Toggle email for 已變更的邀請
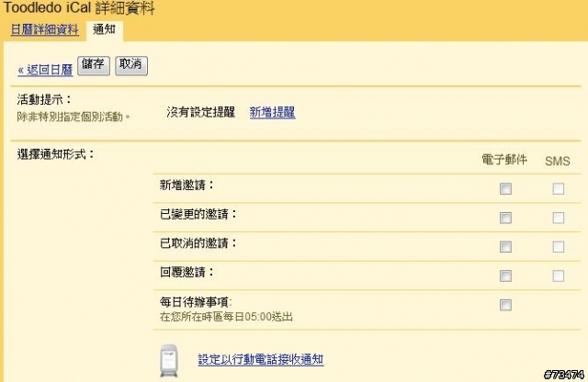The height and width of the screenshot is (382, 588). (505, 218)
